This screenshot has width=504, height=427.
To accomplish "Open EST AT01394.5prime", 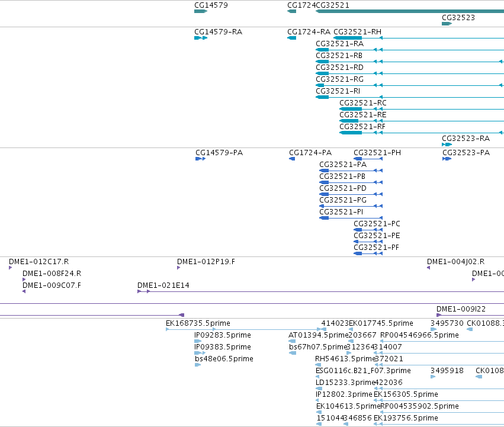I will tap(319, 335).
